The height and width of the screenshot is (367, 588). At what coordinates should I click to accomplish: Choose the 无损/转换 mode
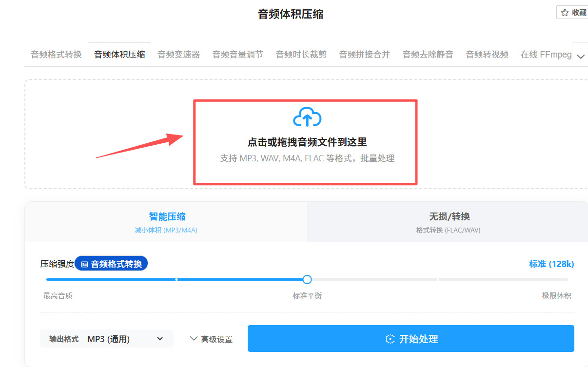448,222
